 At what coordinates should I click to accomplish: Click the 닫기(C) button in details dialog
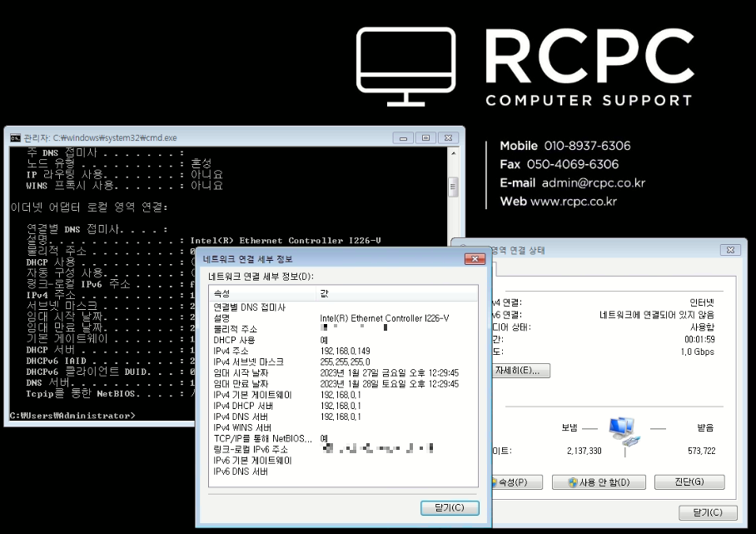pos(450,507)
